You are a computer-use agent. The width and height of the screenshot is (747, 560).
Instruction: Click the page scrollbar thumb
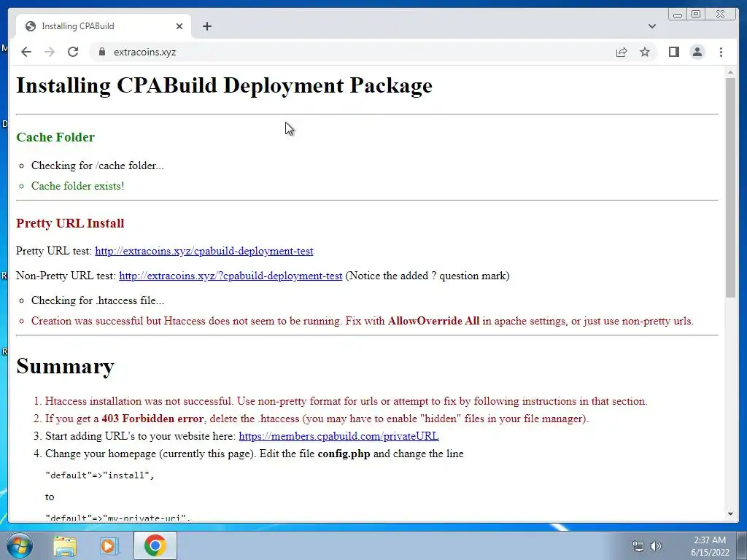730,187
